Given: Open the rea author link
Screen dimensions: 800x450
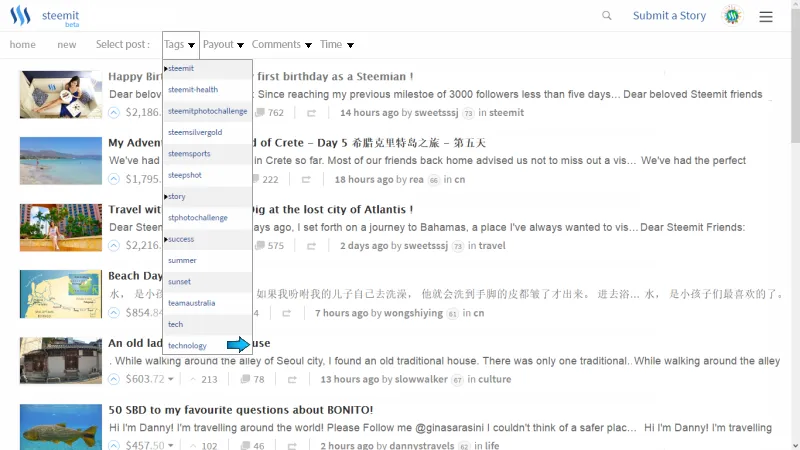Looking at the screenshot, I should click(x=416, y=179).
